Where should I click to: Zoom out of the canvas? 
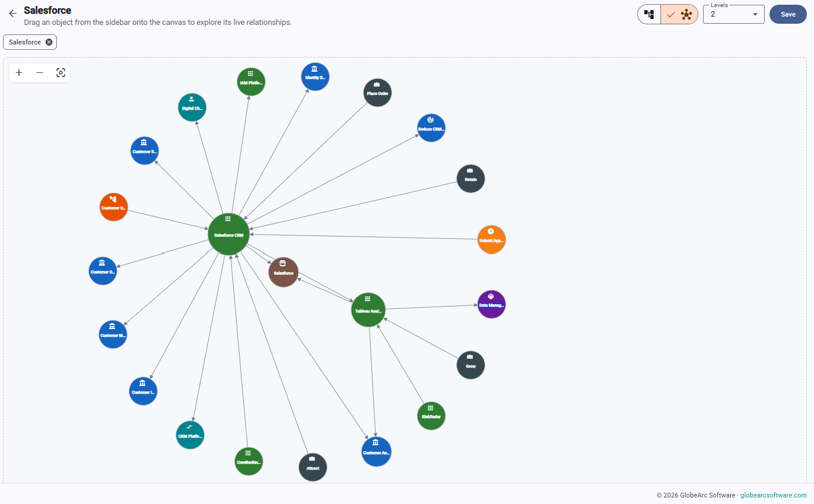pos(40,73)
